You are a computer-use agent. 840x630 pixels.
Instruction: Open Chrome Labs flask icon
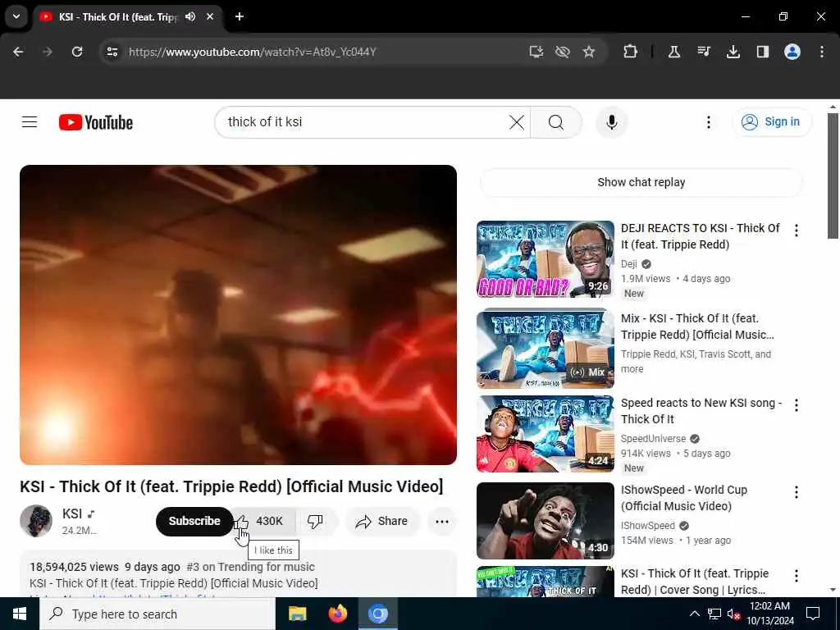pos(674,52)
